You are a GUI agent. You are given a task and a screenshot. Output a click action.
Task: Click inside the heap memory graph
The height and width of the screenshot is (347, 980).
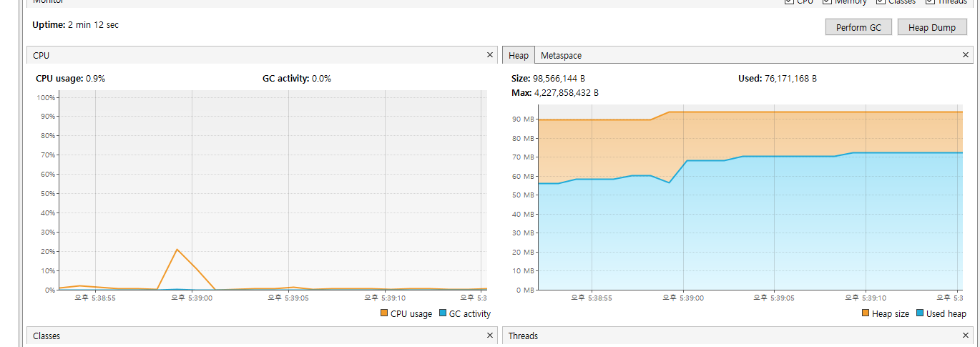pos(750,215)
